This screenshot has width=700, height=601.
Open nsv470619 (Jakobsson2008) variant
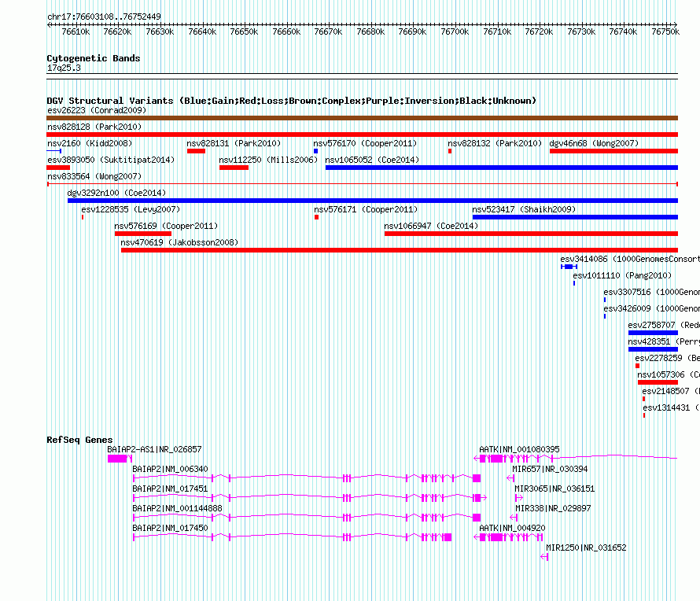coord(179,242)
